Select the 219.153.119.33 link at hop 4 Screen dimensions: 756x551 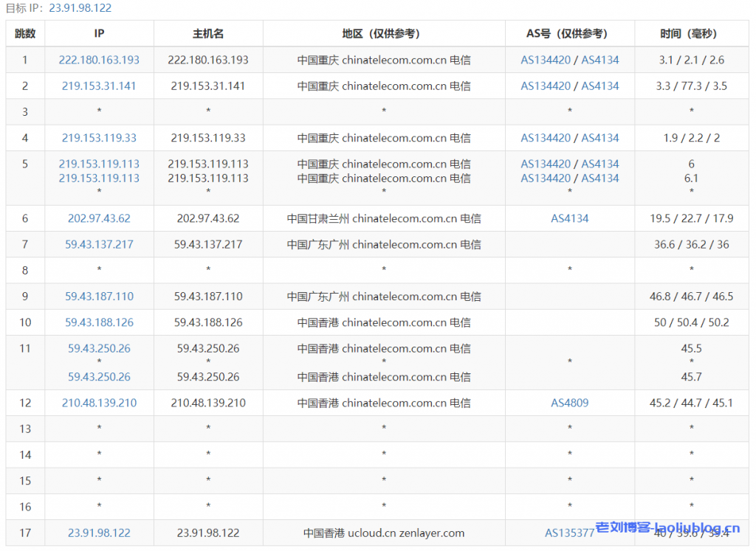click(x=99, y=137)
